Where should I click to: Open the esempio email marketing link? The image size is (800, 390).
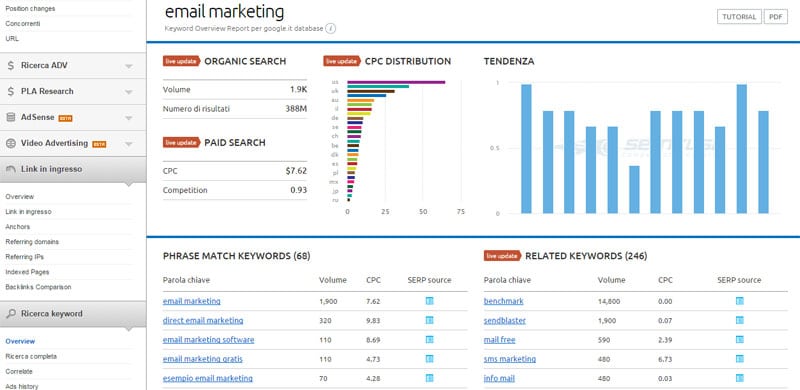pyautogui.click(x=208, y=378)
